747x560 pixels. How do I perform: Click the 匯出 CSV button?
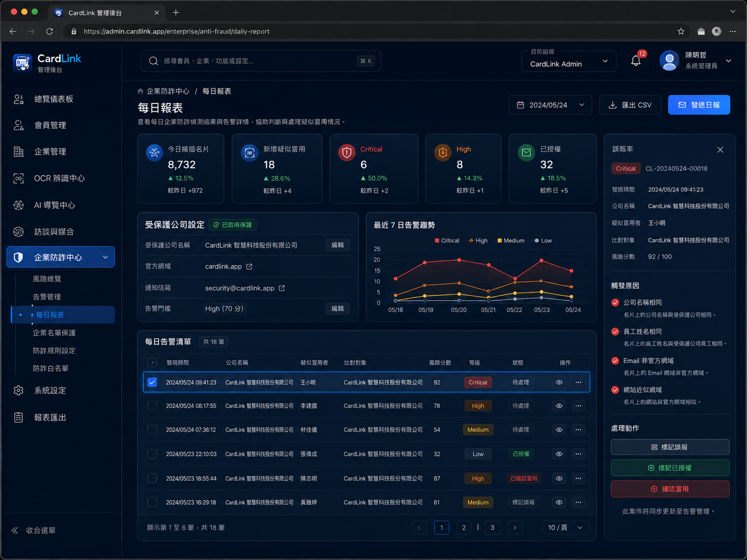(630, 105)
